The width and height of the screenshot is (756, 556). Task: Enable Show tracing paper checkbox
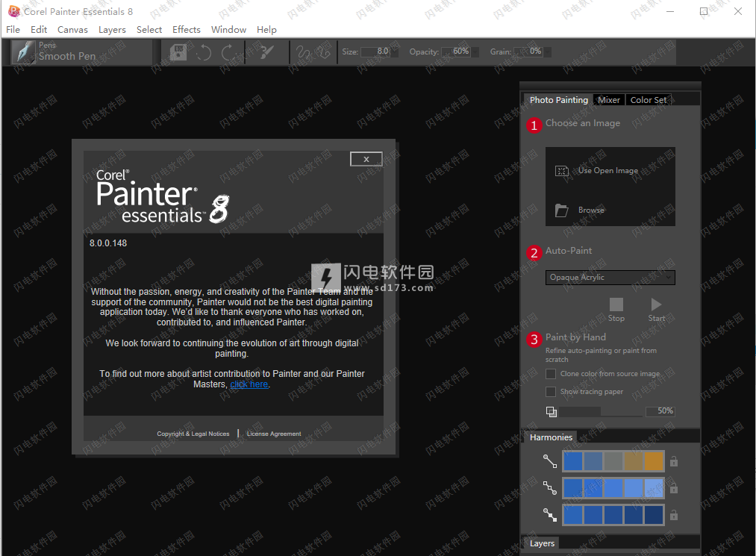[x=551, y=392]
